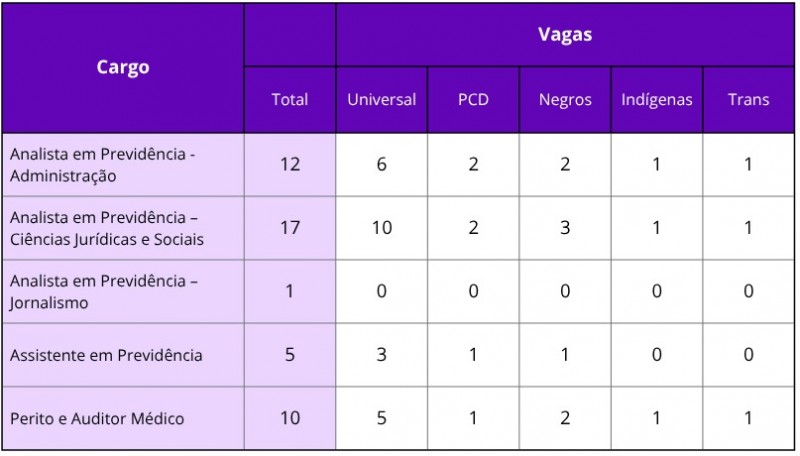Click the Assistente em Previdência row label
The image size is (800, 456).
pos(106,355)
